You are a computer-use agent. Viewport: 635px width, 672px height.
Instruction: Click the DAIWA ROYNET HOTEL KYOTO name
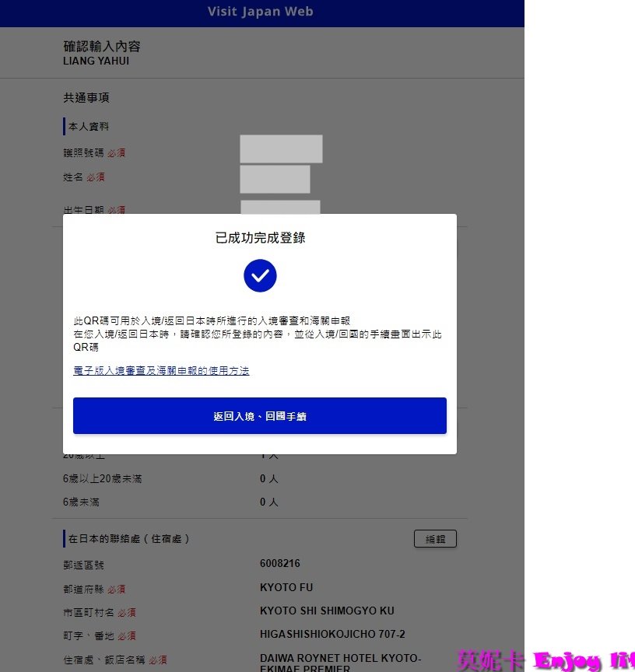point(340,658)
